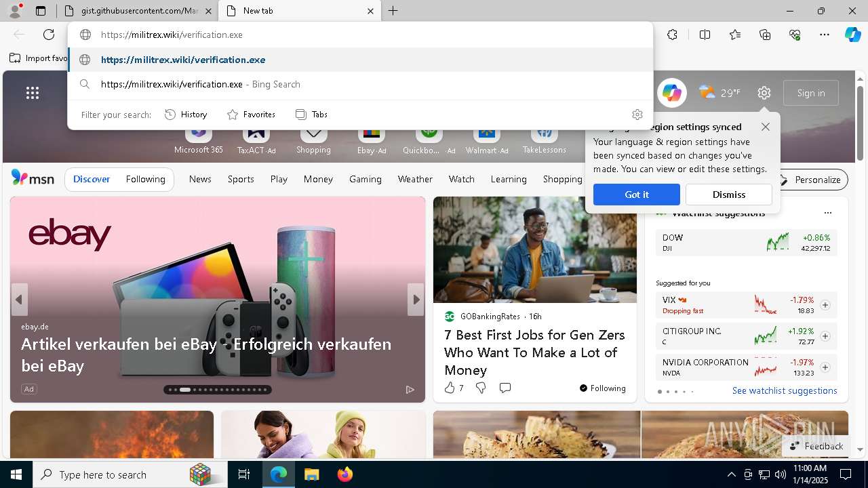Screen dimensions: 868x488
Task: Show previous eBay carousel slide
Action: tap(20, 300)
